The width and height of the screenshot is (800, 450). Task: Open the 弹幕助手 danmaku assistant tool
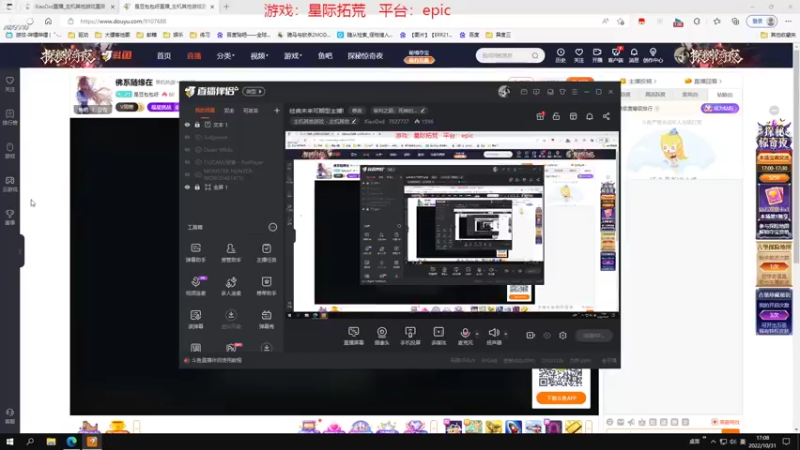(x=195, y=253)
